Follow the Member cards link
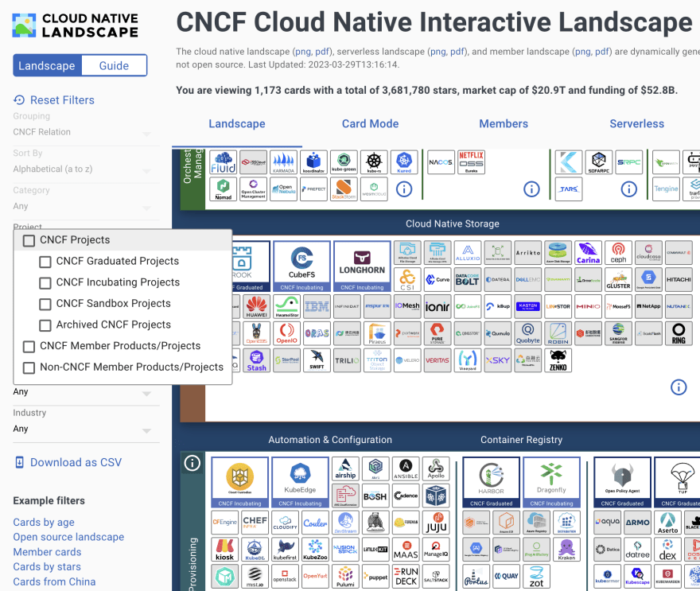 tap(47, 552)
